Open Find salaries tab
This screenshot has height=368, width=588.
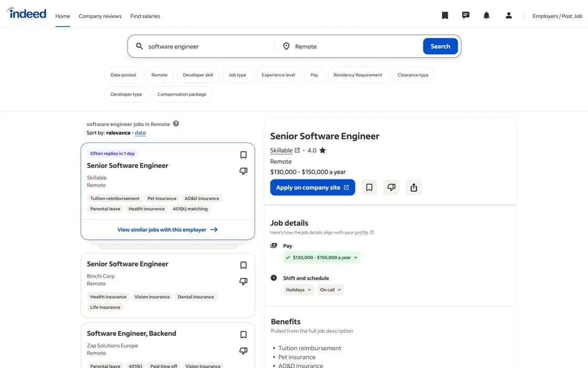click(x=145, y=16)
